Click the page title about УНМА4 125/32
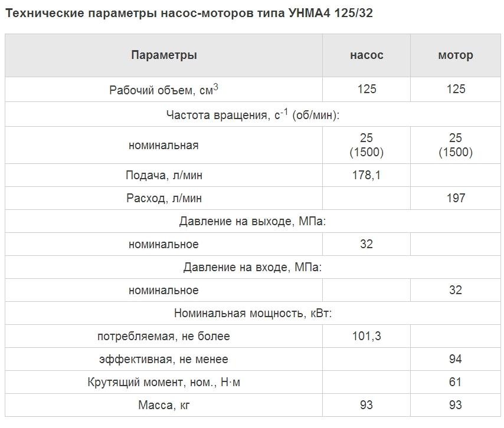The height and width of the screenshot is (428, 504). pyautogui.click(x=189, y=13)
